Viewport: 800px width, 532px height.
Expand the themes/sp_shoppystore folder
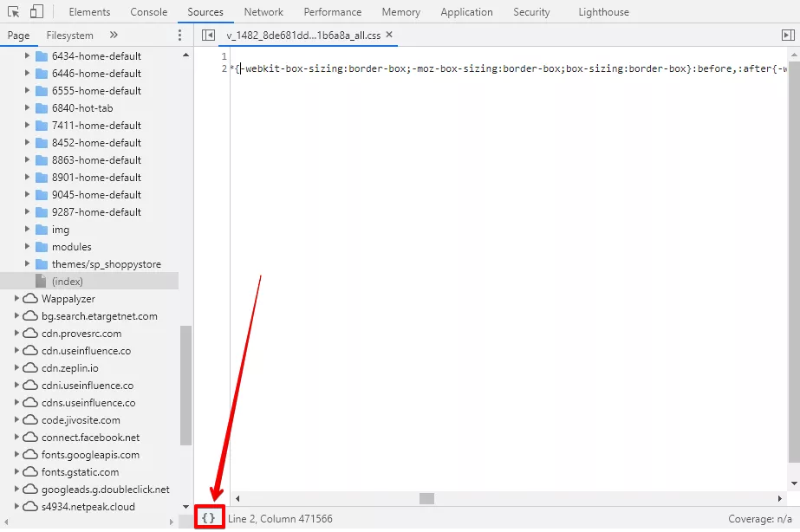(27, 263)
